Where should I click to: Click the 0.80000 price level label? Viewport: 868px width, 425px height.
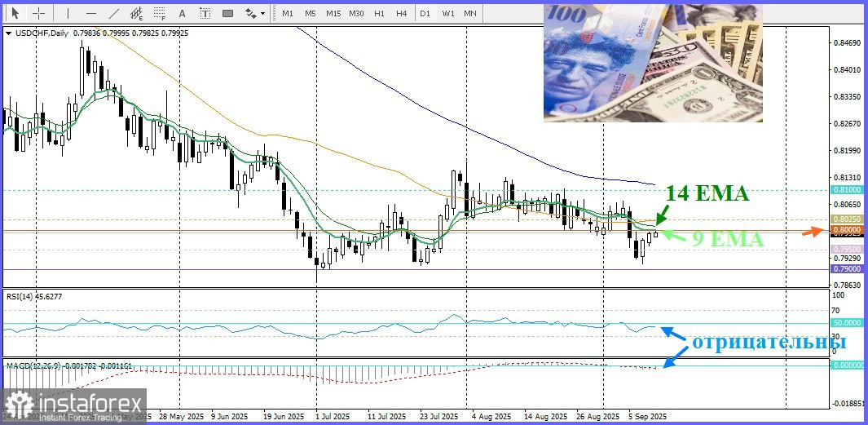click(847, 229)
